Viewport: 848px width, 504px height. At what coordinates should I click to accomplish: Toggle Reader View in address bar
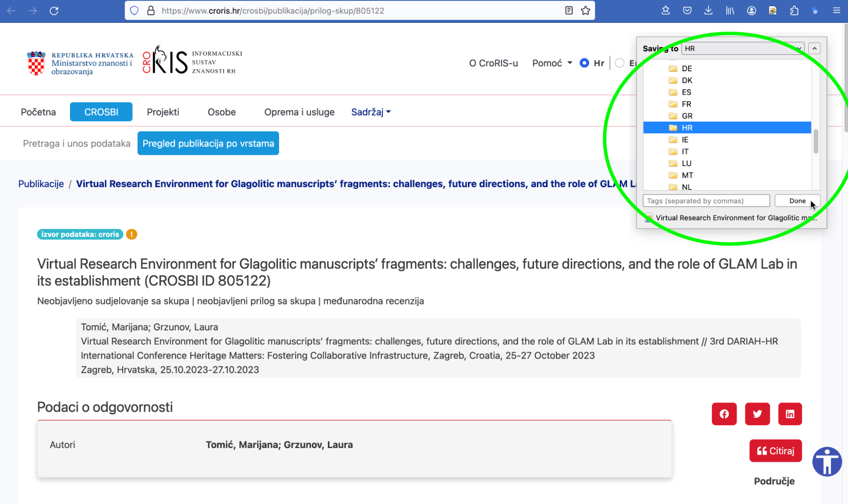569,11
